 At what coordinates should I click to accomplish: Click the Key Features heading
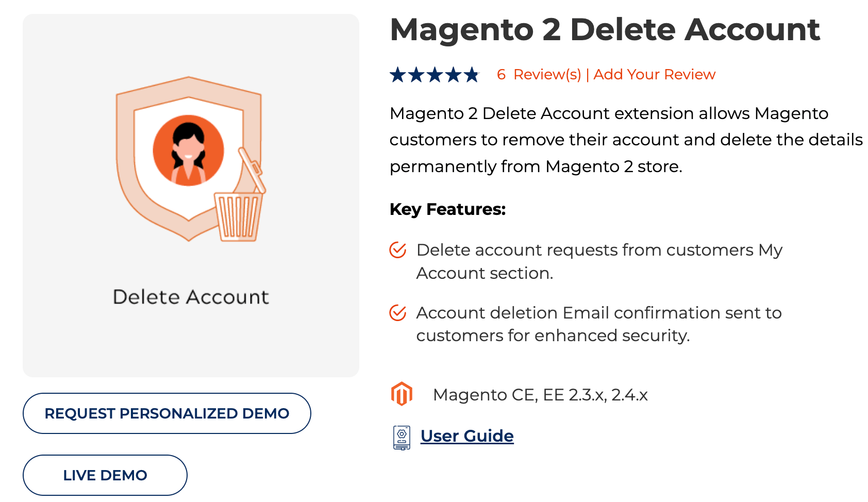pyautogui.click(x=447, y=210)
